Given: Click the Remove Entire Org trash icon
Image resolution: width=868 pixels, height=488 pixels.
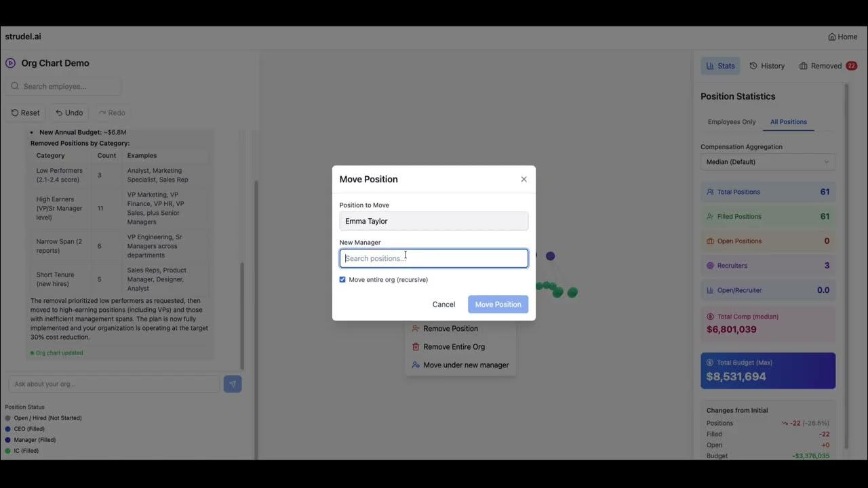Looking at the screenshot, I should click(416, 347).
